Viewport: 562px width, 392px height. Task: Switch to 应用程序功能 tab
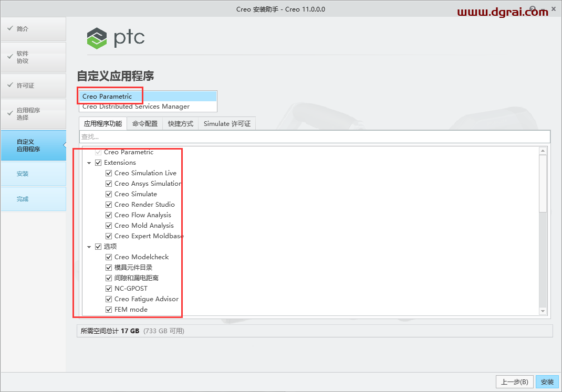pos(103,123)
